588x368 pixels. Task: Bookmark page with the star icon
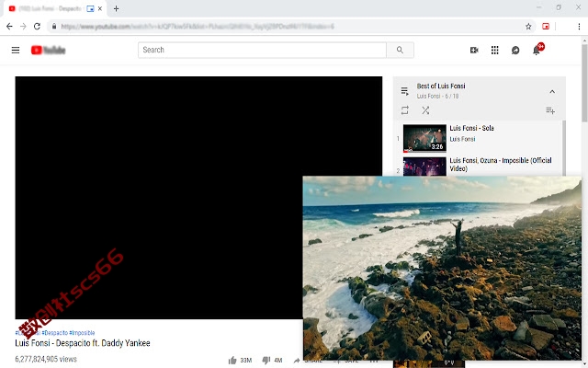528,27
